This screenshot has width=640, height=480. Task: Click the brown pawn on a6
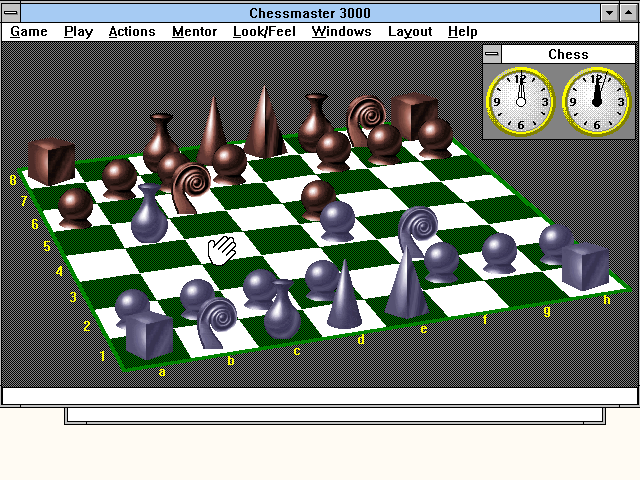point(76,208)
